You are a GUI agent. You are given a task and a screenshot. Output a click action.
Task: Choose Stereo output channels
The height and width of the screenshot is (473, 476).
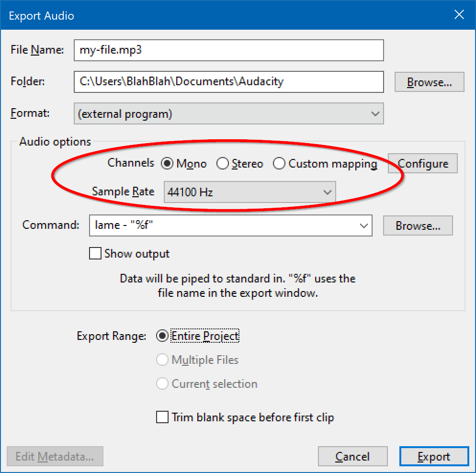point(223,163)
